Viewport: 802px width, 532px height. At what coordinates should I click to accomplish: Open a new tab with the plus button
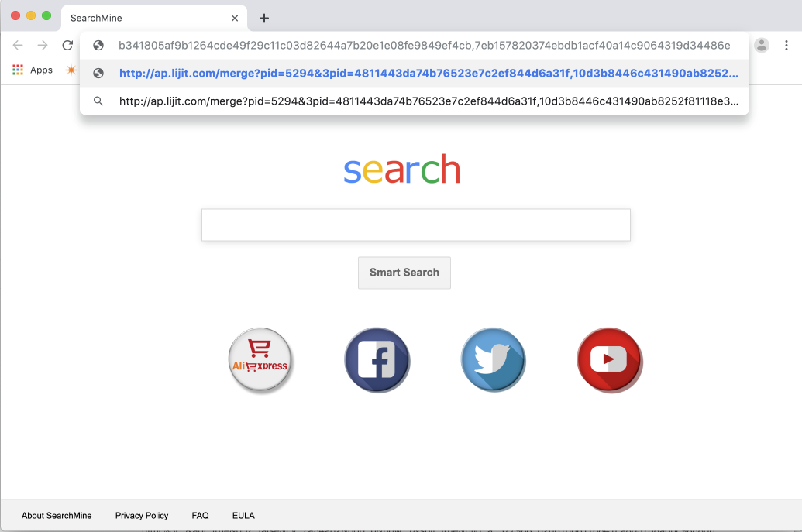click(264, 19)
